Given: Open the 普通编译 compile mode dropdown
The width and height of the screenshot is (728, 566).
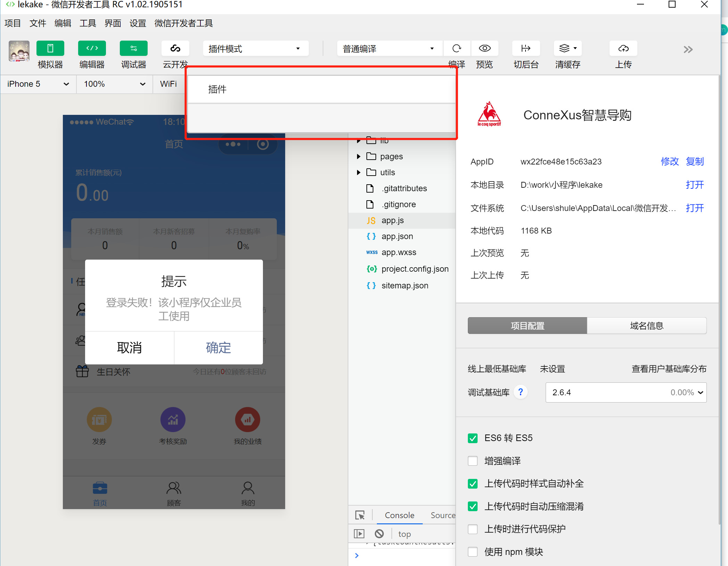Looking at the screenshot, I should [x=390, y=48].
